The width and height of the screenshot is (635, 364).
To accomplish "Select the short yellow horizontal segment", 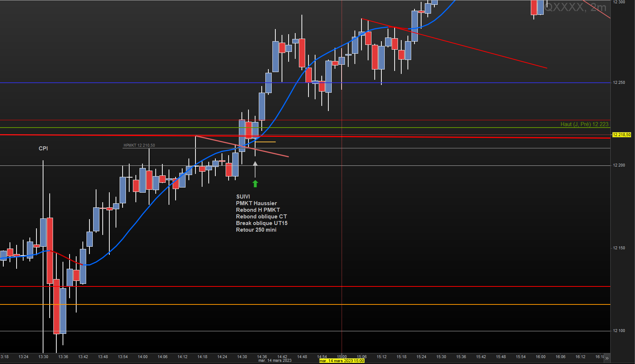I will pos(265,142).
